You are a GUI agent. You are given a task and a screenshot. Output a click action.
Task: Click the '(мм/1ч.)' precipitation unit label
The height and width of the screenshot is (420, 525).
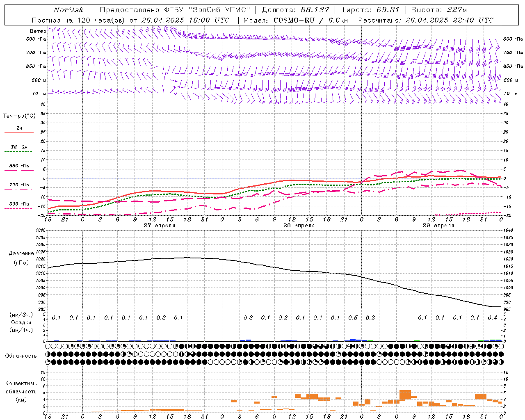(x=21, y=330)
